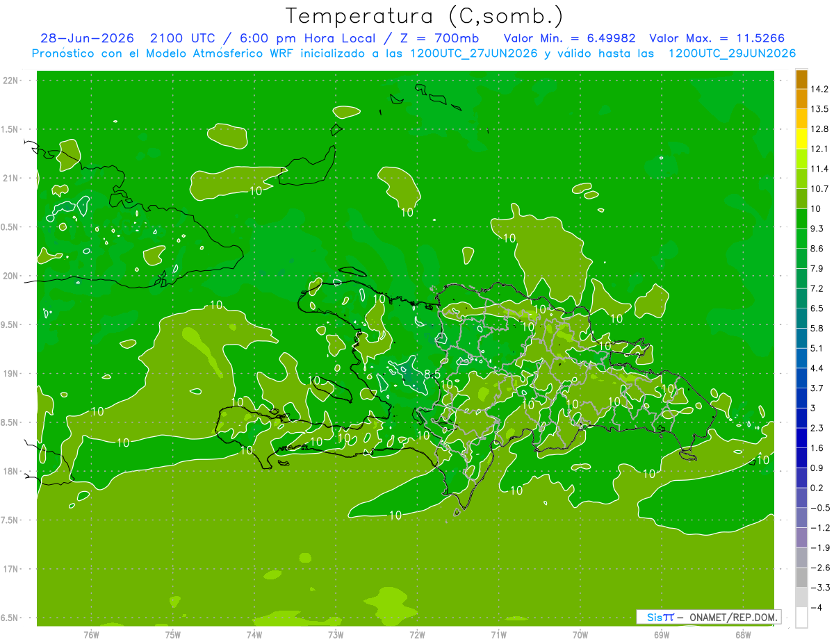The height and width of the screenshot is (644, 834).
Task: Click the dark blue swatch between 2.3 and 1.6
Action: coord(801,438)
